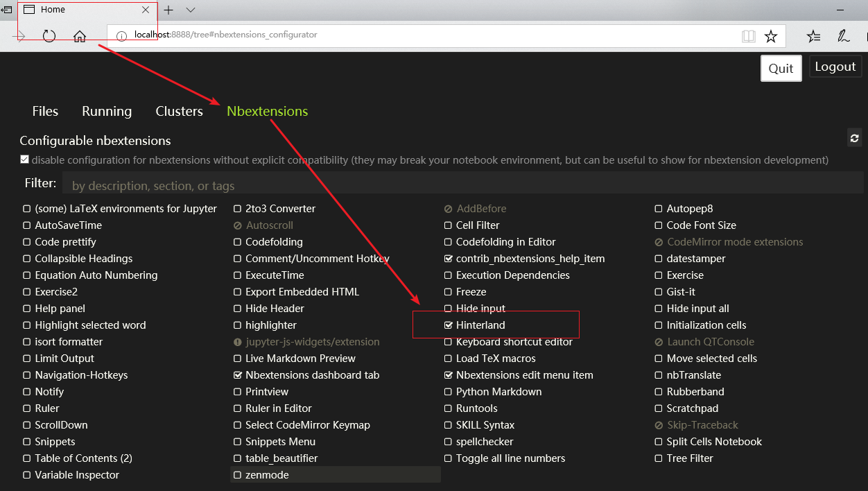Select the Nbextensions tab

268,111
